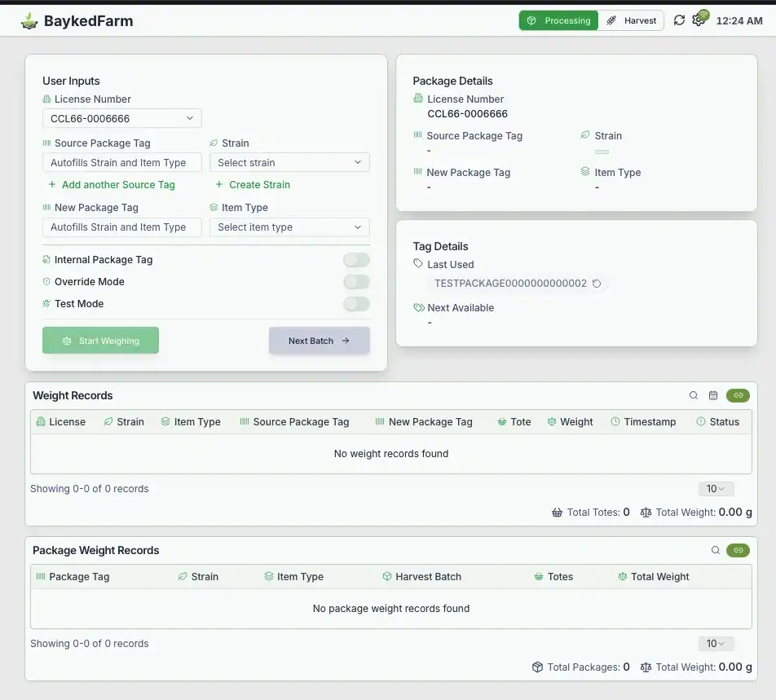
Task: Click the green link button in Weight Records
Action: tap(738, 395)
